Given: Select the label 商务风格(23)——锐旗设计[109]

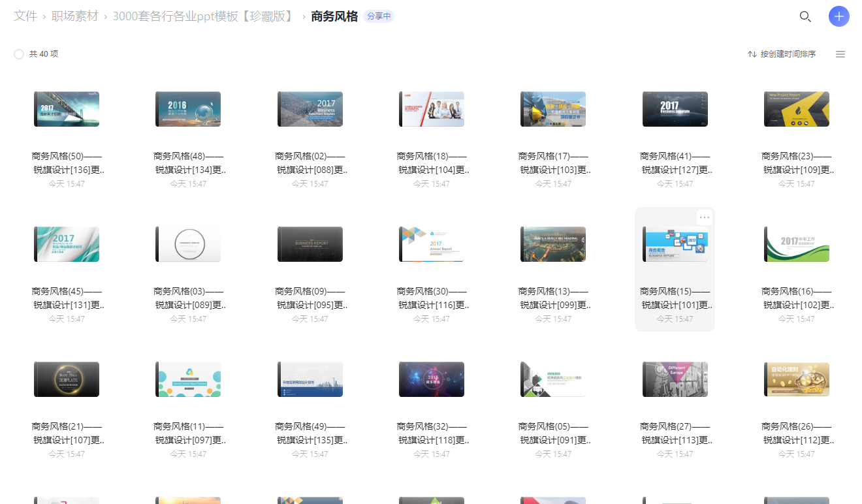Looking at the screenshot, I should click(x=797, y=163).
